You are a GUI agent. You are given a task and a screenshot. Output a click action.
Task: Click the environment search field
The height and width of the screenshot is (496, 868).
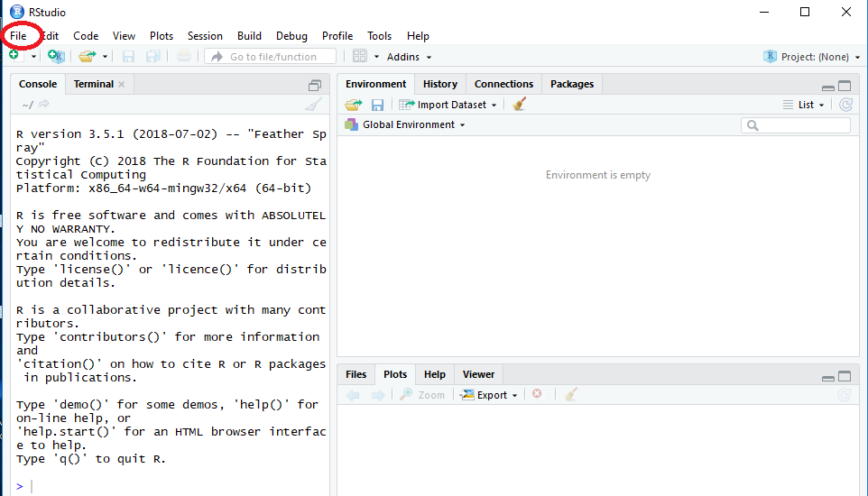(x=796, y=125)
